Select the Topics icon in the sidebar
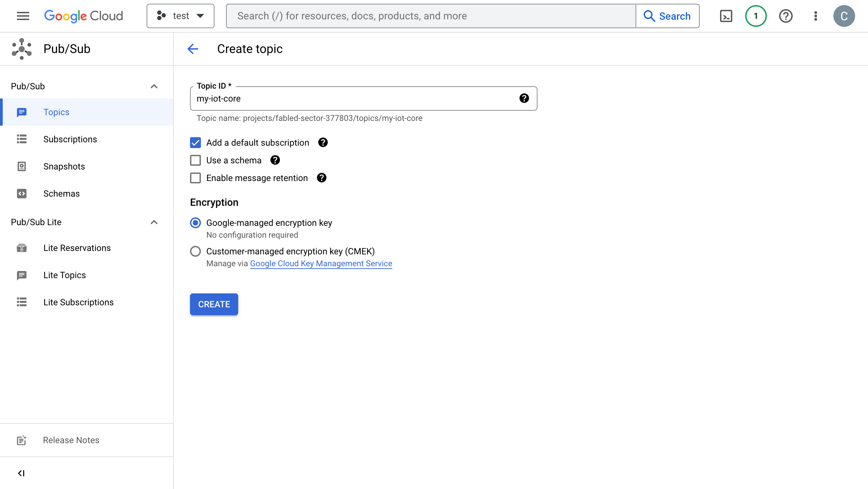The width and height of the screenshot is (868, 489). tap(22, 112)
